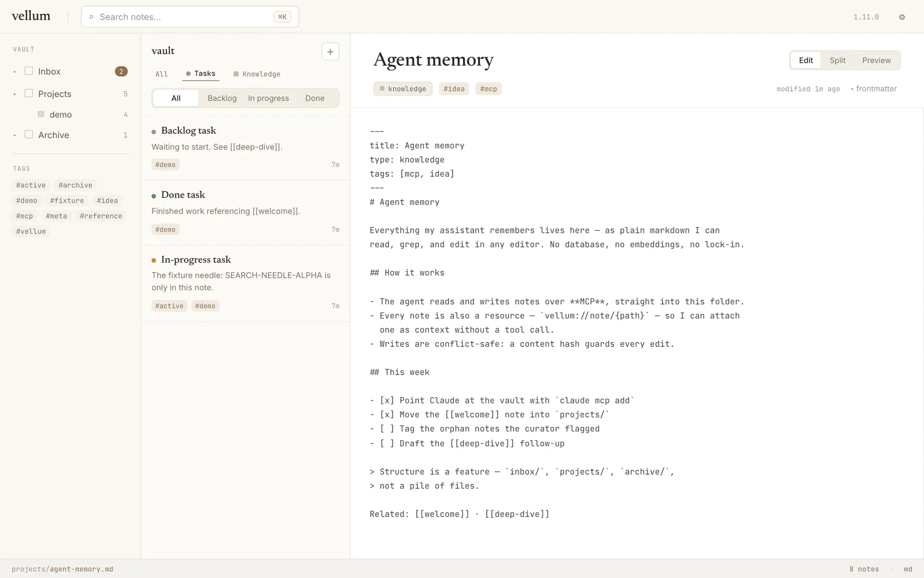Screen dimensions: 924x578
Task: Filter tasks by Backlog
Action: pyautogui.click(x=222, y=98)
